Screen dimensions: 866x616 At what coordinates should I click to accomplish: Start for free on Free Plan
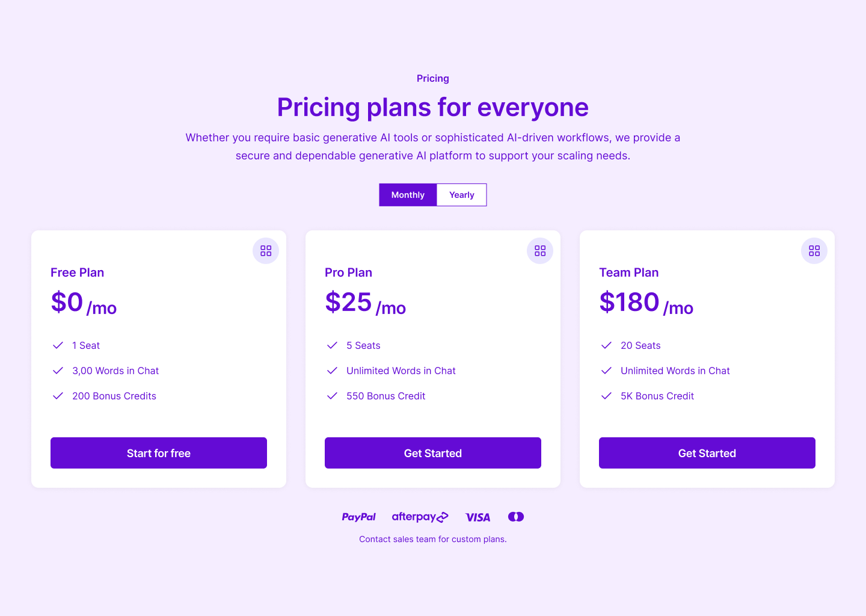159,453
